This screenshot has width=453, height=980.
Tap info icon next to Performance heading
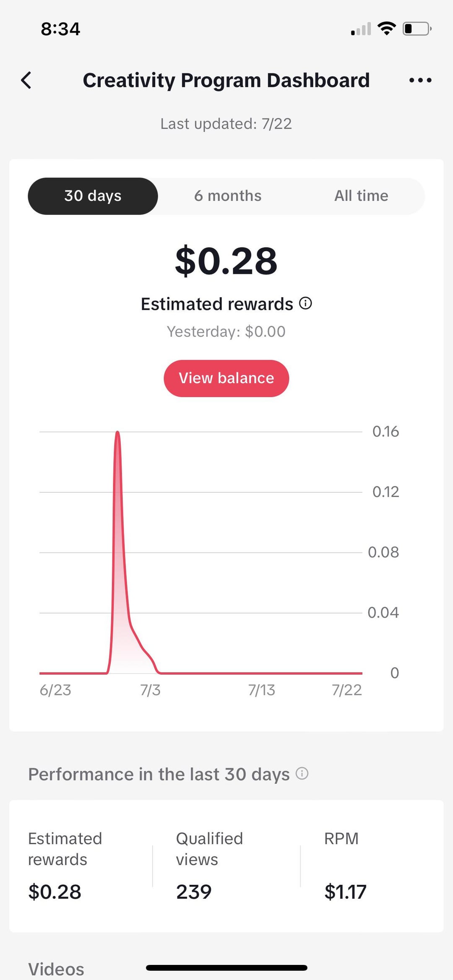pos(302,773)
